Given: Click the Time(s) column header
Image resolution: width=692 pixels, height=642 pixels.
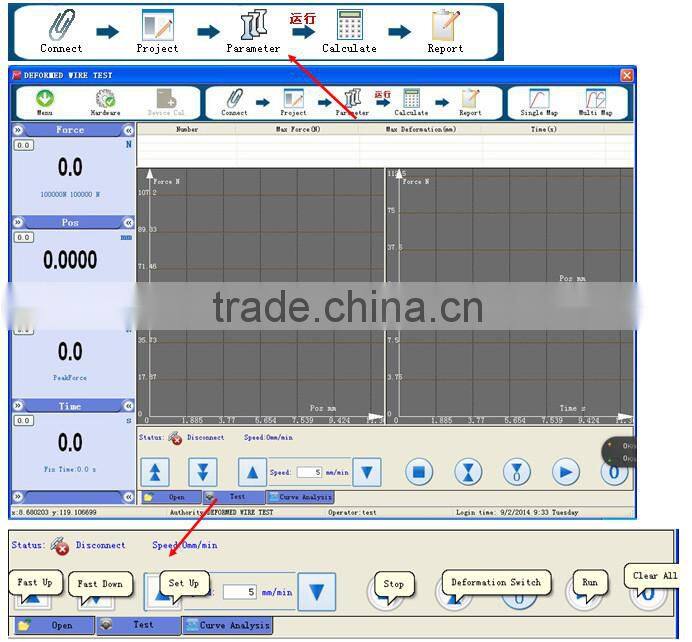Looking at the screenshot, I should 543,129.
